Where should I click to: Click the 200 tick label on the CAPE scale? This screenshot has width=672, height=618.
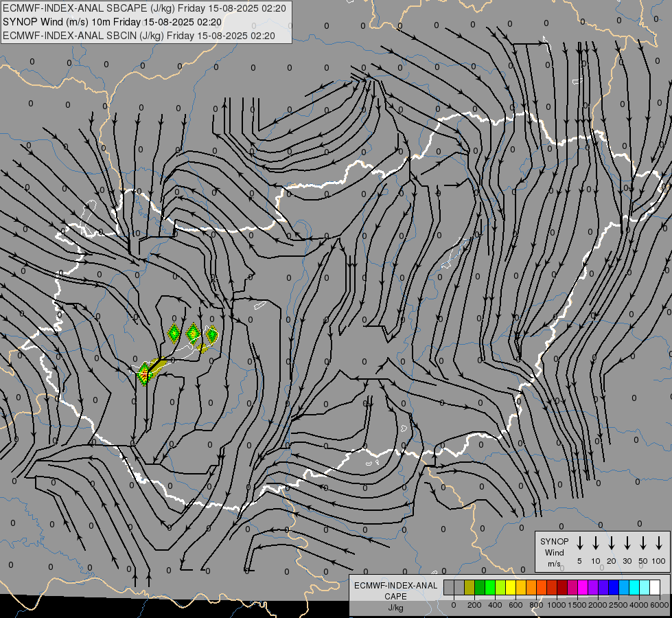coord(474,605)
